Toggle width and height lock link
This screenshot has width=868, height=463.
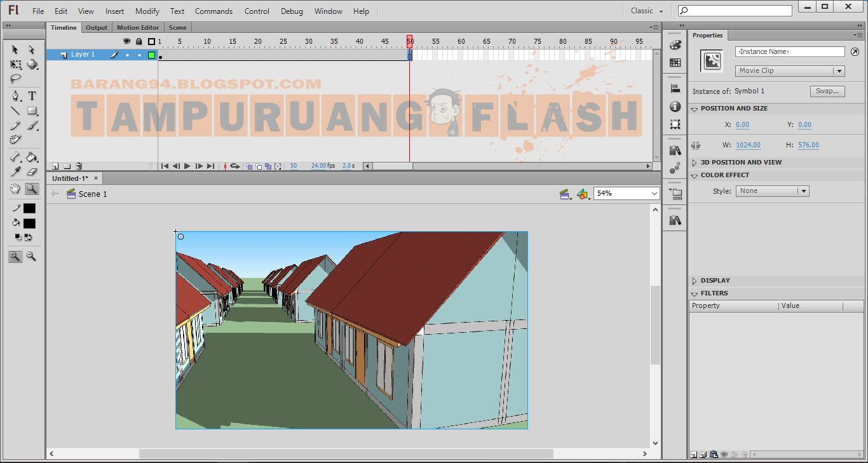696,145
